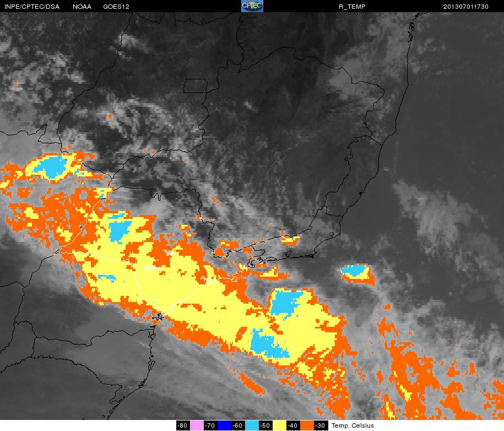504x431 pixels.
Task: Click the -50 legend label
Action: (x=265, y=425)
